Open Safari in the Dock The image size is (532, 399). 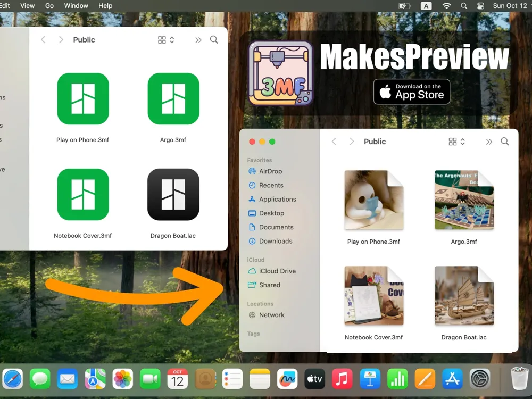(13, 379)
